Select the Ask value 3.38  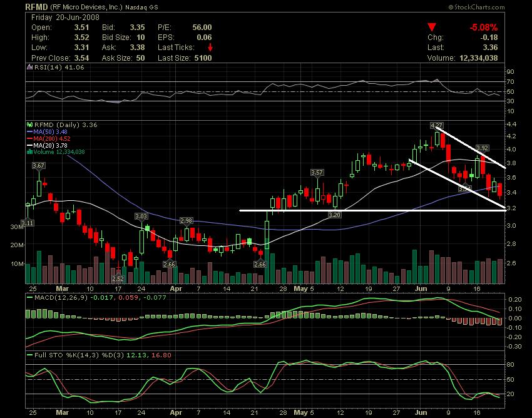click(138, 48)
